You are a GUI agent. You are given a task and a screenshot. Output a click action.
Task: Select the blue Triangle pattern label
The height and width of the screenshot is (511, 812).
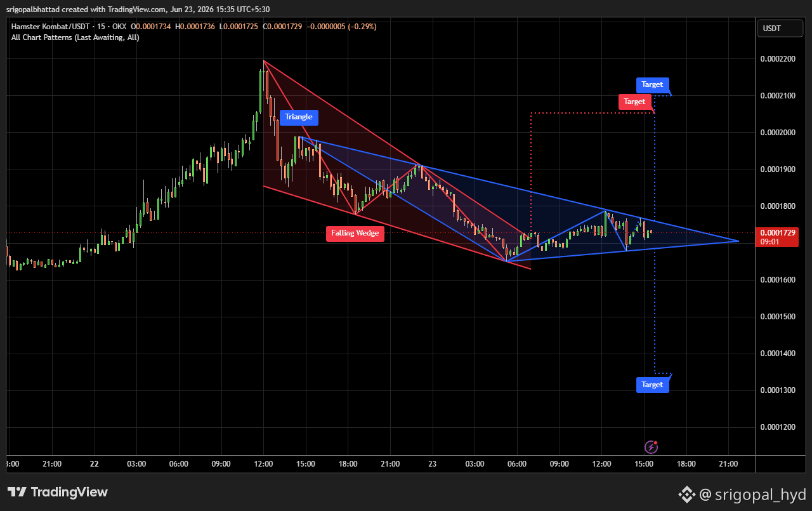(x=298, y=117)
